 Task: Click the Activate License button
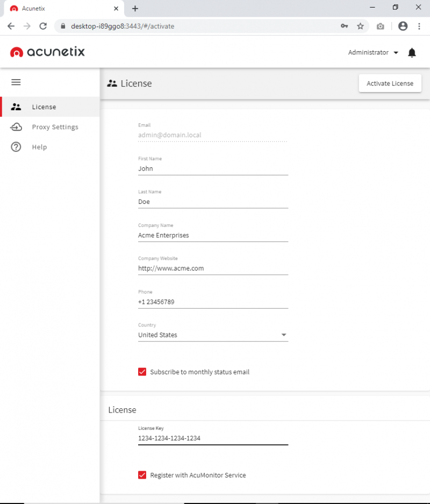(390, 83)
